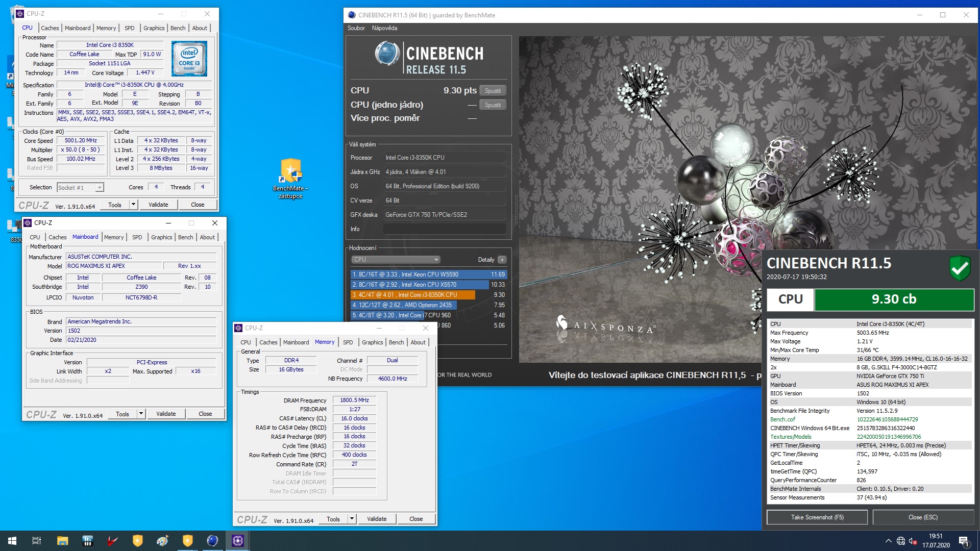Click the 9.30 cb score bar
Viewport: 980px width, 551px height.
(x=894, y=299)
